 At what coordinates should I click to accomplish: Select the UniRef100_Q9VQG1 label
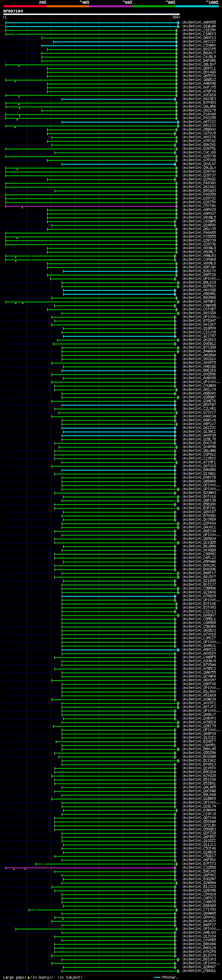199,917
